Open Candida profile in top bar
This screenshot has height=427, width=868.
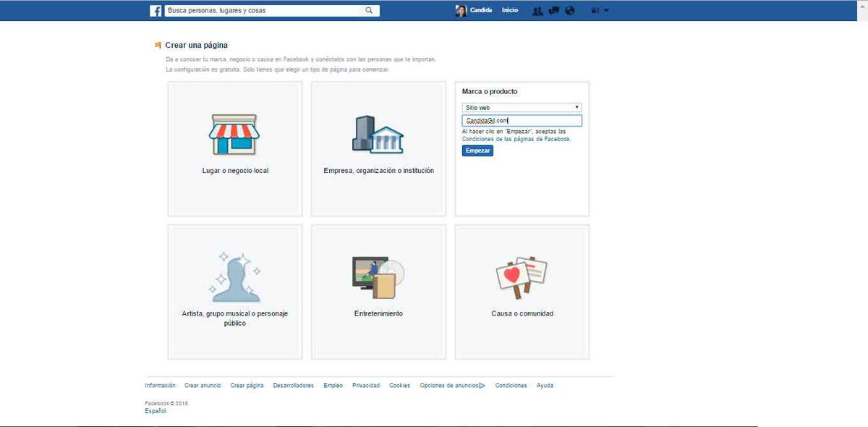(x=474, y=11)
